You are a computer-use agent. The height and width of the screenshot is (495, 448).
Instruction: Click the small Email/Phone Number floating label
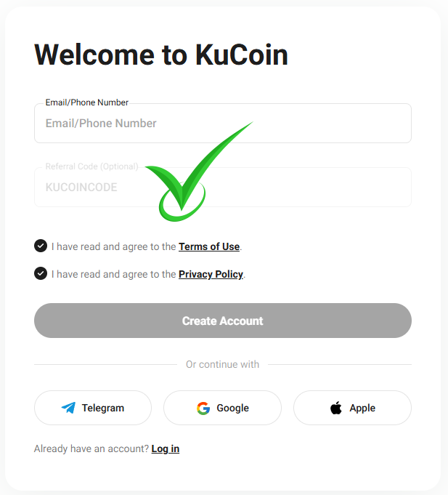86,102
